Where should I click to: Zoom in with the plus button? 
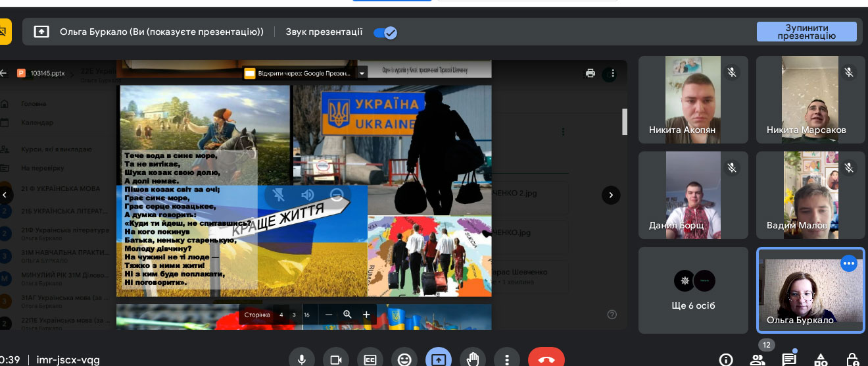click(x=366, y=315)
